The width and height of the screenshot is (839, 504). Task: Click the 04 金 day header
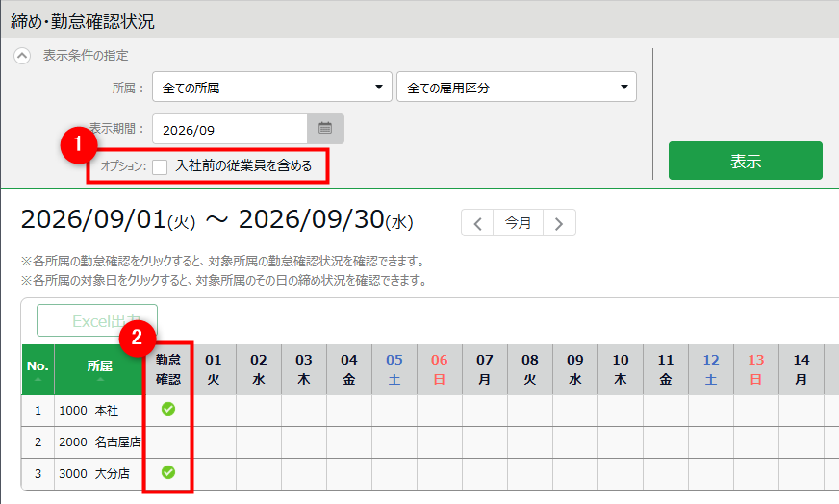pyautogui.click(x=349, y=369)
